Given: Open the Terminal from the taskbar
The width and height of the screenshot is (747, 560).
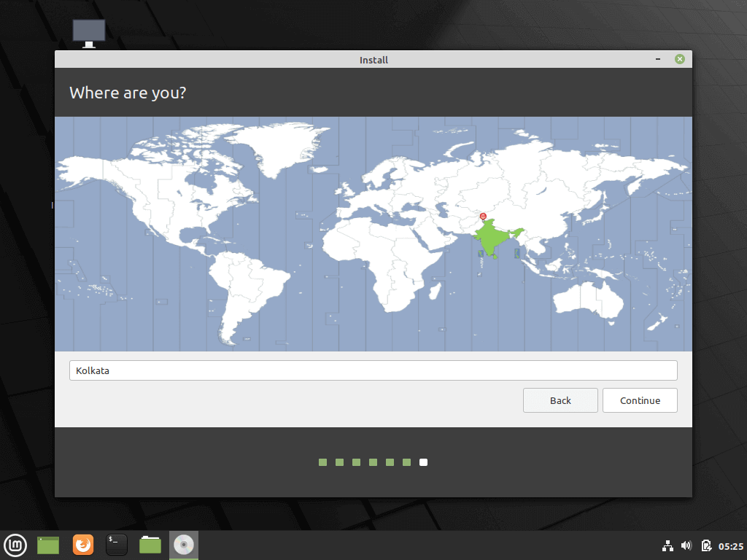Looking at the screenshot, I should [x=116, y=545].
